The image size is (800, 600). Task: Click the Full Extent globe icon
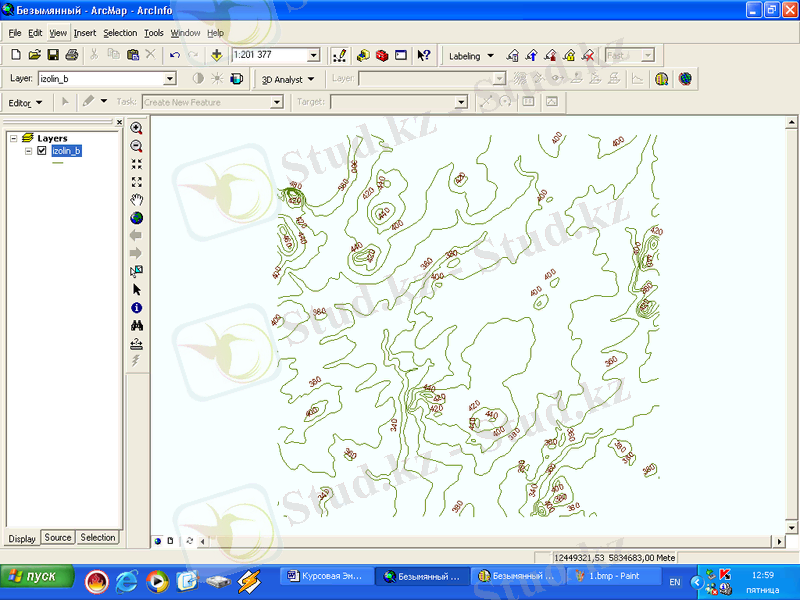137,218
